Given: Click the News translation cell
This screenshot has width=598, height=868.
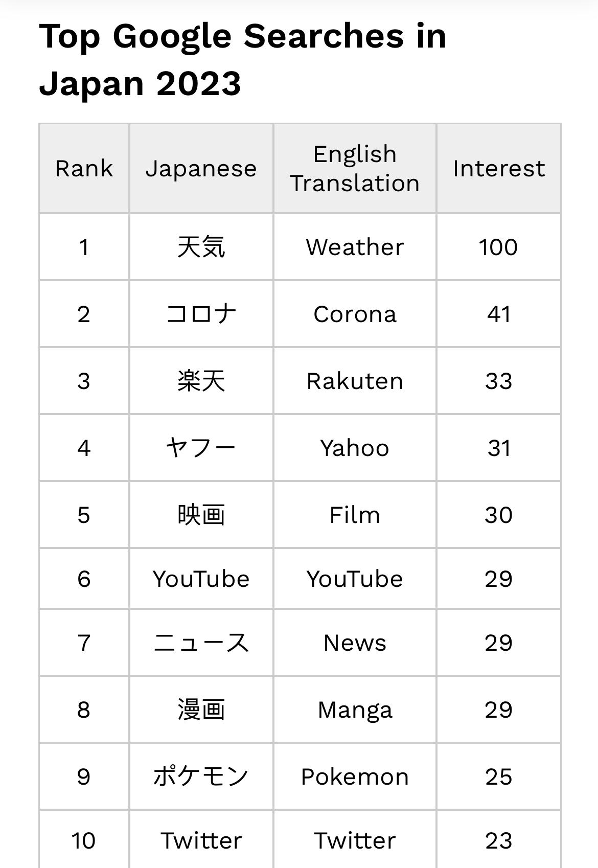Looking at the screenshot, I should (x=355, y=643).
